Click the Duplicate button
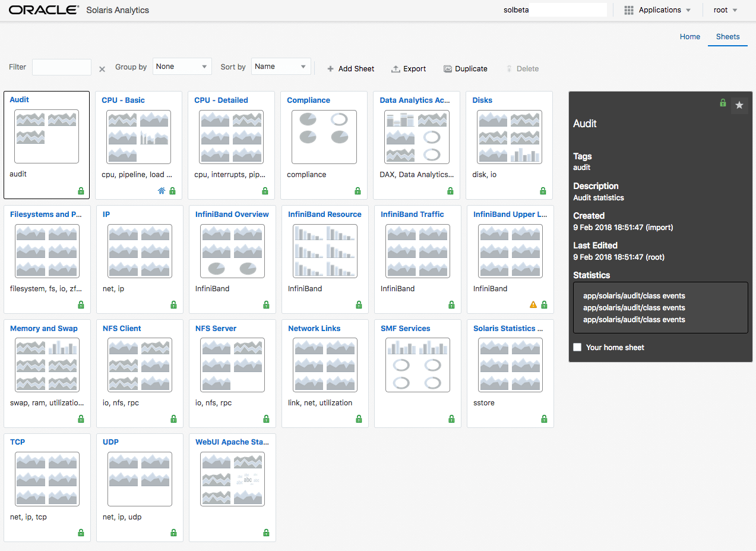The height and width of the screenshot is (551, 756). pos(466,69)
